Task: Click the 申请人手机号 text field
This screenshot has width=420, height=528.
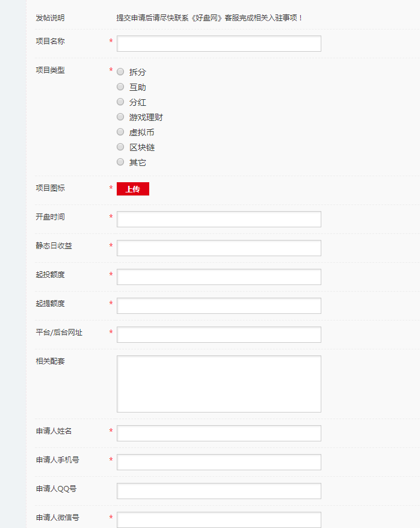Action: (219, 462)
